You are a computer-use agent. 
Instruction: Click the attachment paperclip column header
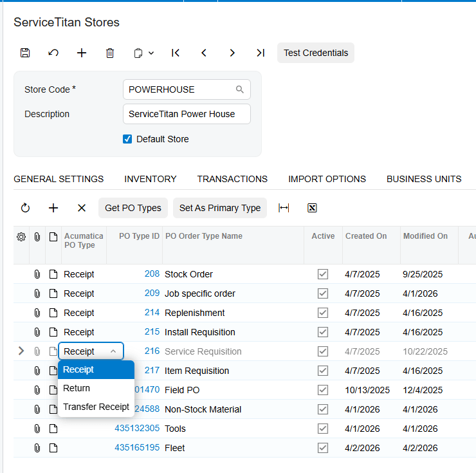37,237
